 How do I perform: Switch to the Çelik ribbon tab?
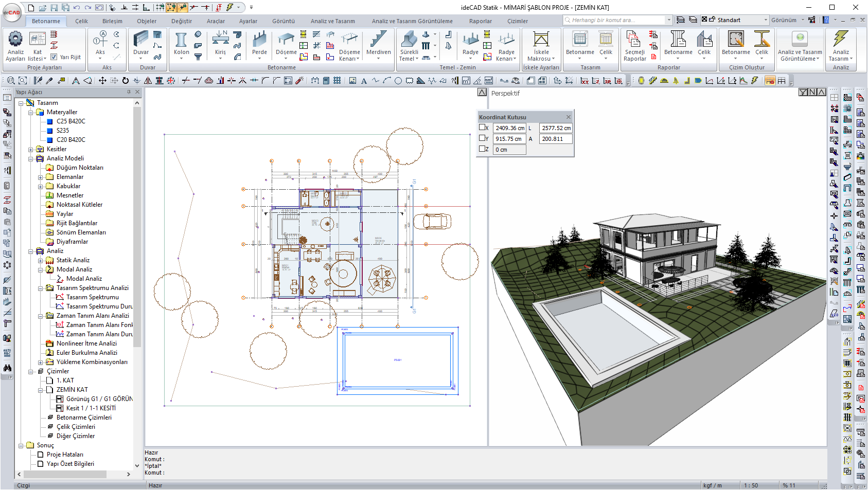tap(81, 21)
